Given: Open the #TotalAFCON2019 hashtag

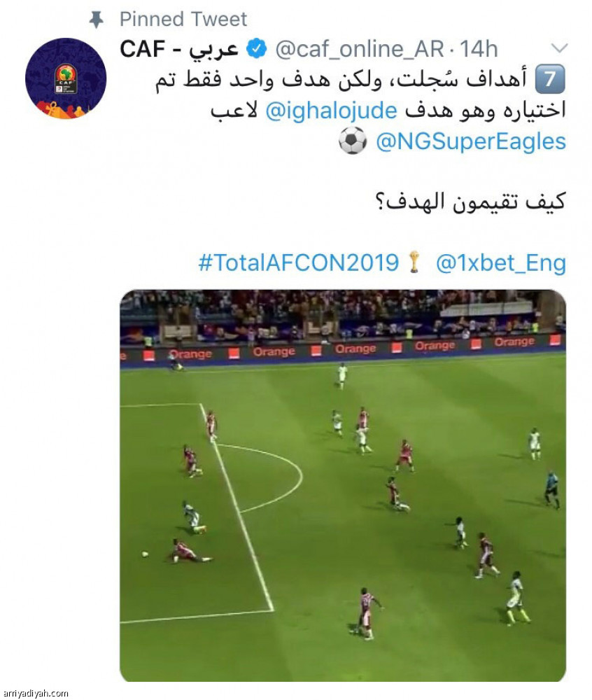Looking at the screenshot, I should tap(299, 262).
